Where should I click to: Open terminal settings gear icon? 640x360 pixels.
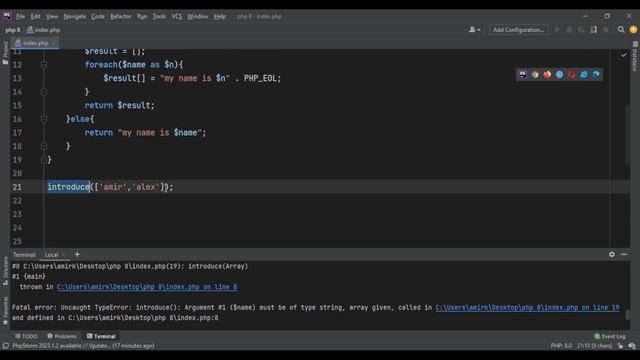612,254
